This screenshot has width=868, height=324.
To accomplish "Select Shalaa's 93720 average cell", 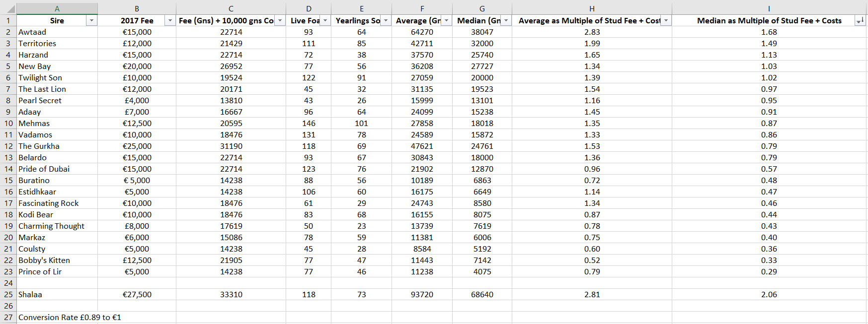I will 422,294.
